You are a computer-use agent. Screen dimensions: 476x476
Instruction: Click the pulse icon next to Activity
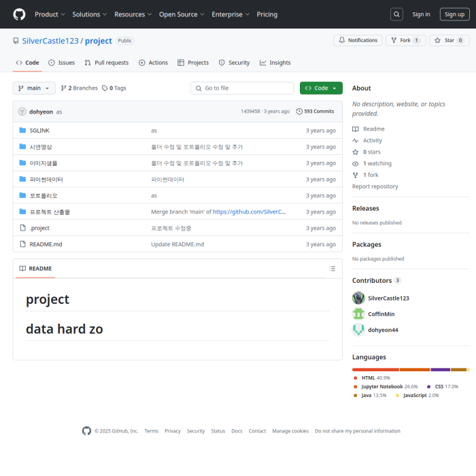[x=355, y=141]
